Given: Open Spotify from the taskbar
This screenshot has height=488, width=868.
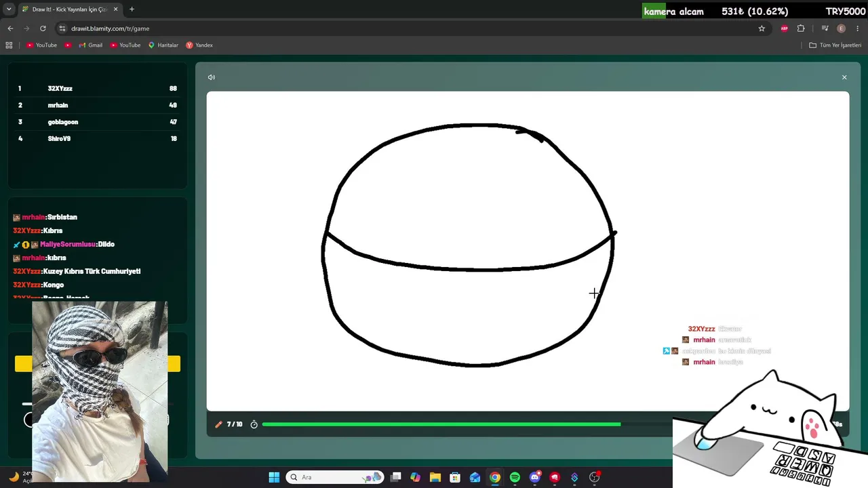Looking at the screenshot, I should pyautogui.click(x=515, y=477).
